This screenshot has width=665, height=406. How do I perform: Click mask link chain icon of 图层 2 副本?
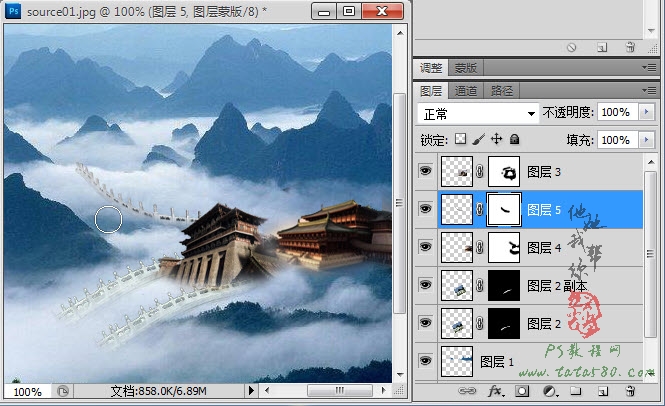coord(480,285)
